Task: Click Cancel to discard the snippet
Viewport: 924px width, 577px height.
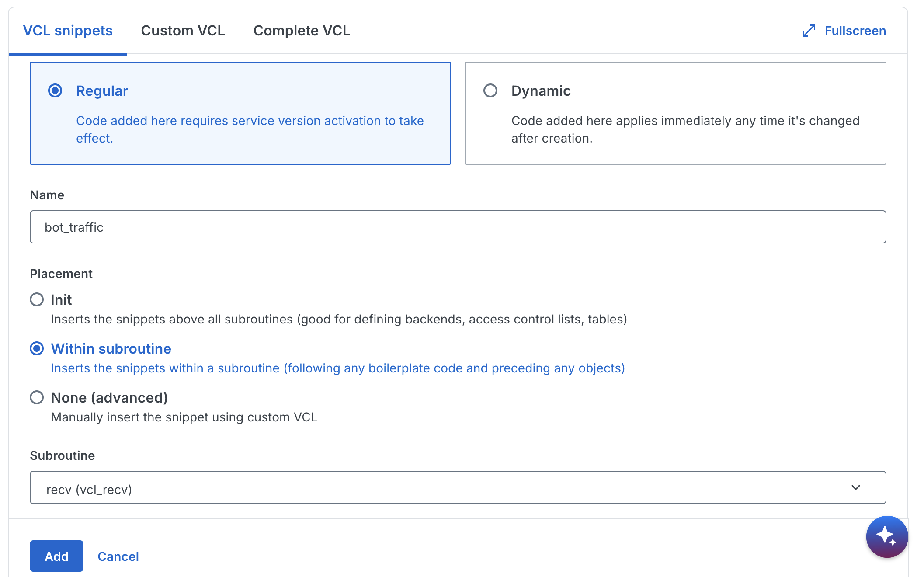Action: tap(118, 556)
